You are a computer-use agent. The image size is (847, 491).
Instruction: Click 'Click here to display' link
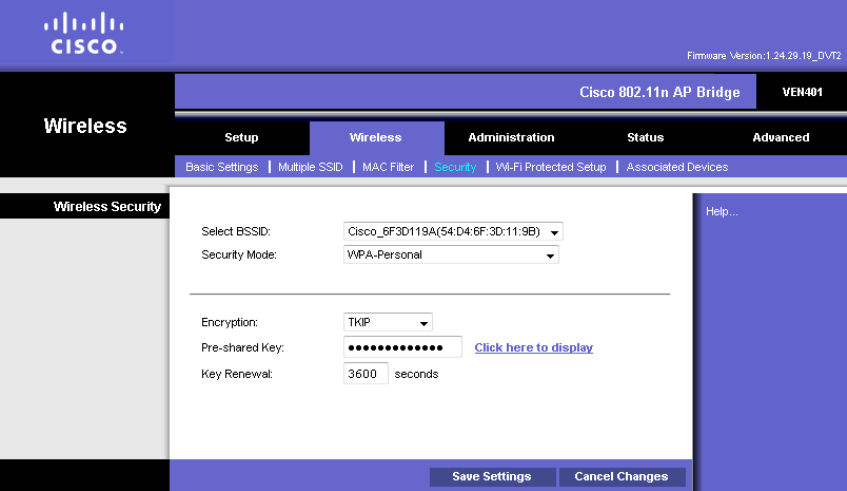point(534,347)
